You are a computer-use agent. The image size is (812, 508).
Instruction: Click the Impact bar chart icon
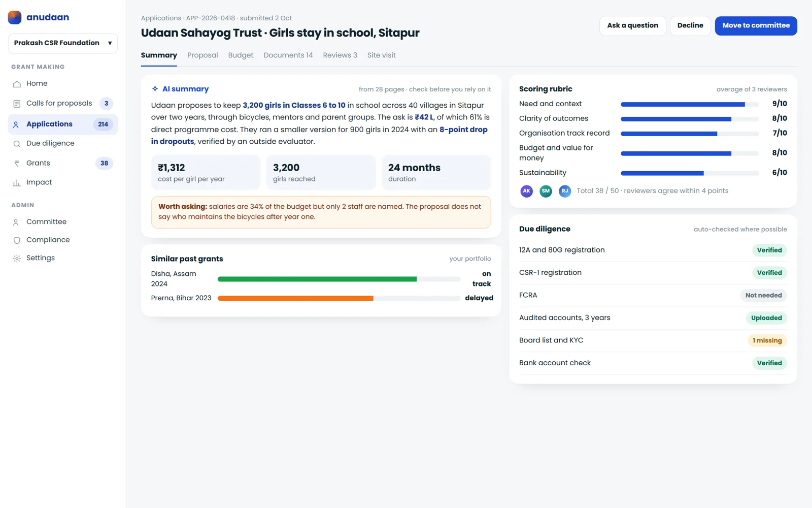point(17,183)
